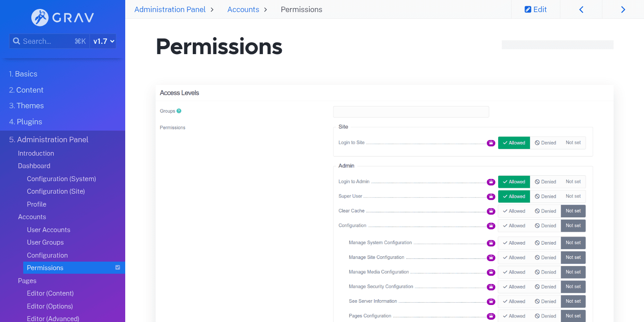644x322 pixels.
Task: Click the crown icon beside Super User
Action: [x=491, y=196]
